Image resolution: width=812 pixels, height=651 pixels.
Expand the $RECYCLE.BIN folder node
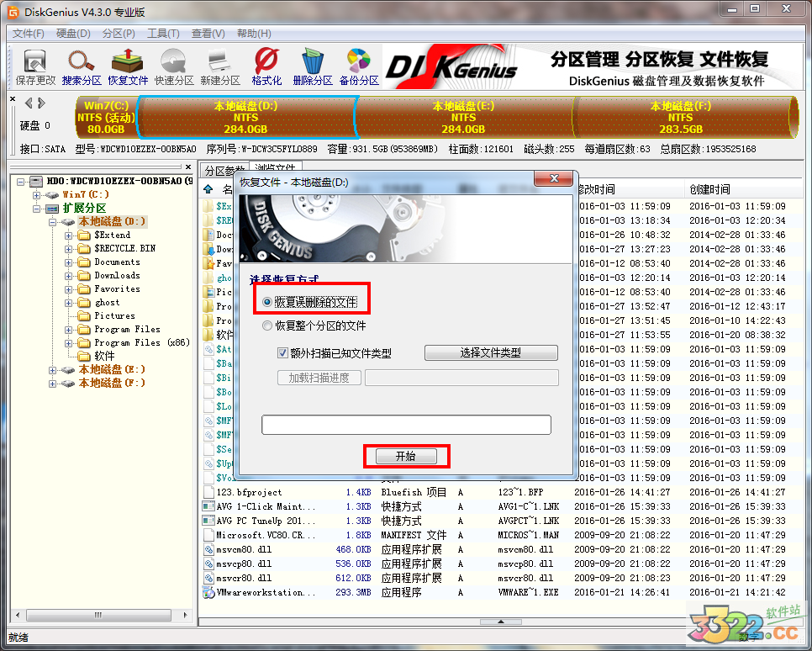click(x=68, y=249)
